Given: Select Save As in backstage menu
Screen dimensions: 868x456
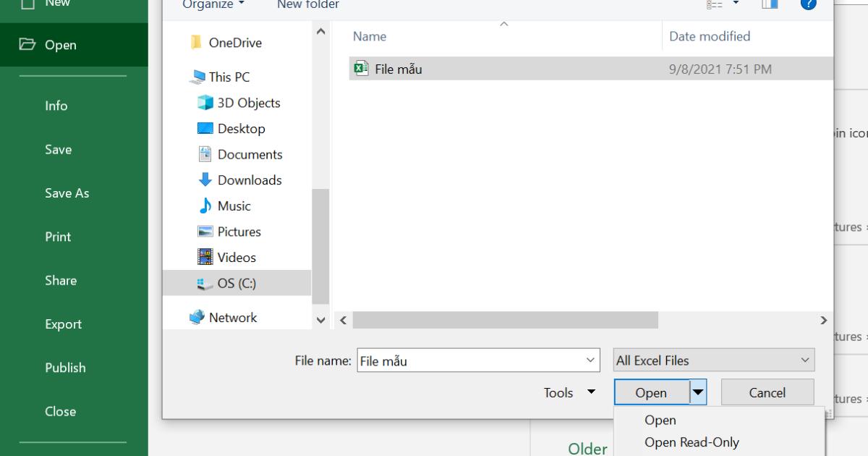Looking at the screenshot, I should [67, 193].
